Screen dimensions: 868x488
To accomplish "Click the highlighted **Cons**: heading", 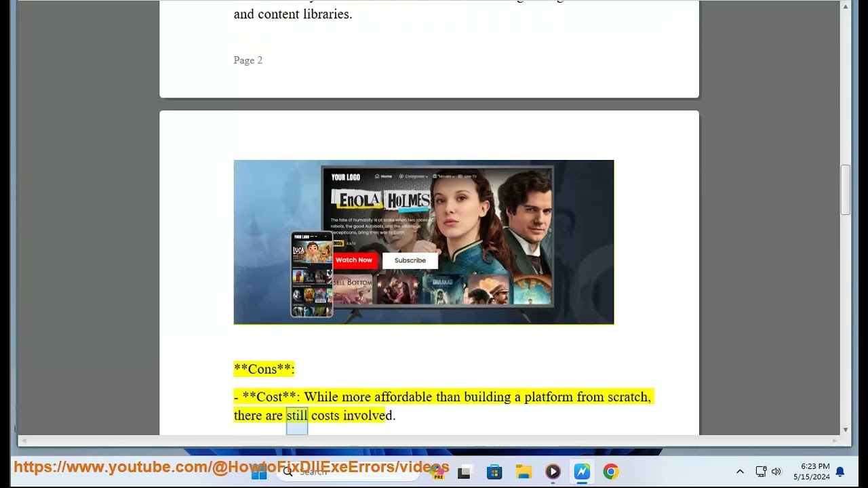I will [x=264, y=369].
